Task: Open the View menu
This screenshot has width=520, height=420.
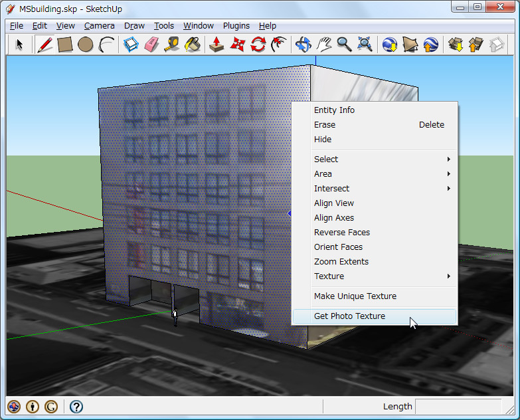Action: pos(65,25)
